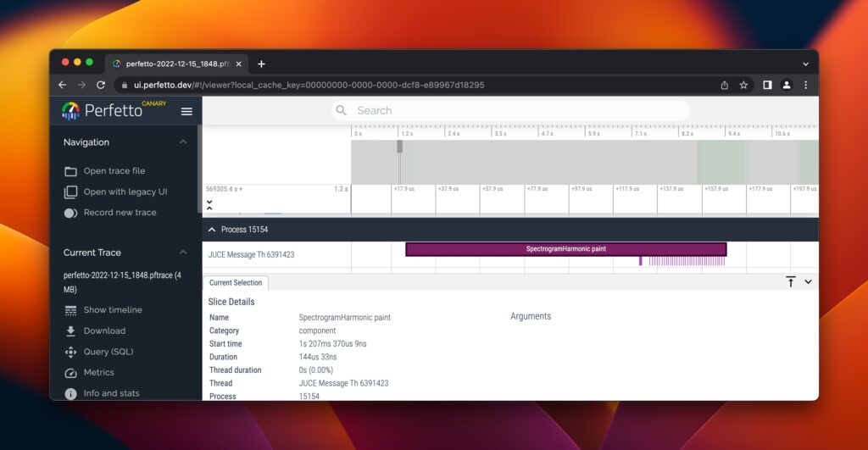Open Chrome three-dot menu
Image resolution: width=868 pixels, height=450 pixels.
805,86
